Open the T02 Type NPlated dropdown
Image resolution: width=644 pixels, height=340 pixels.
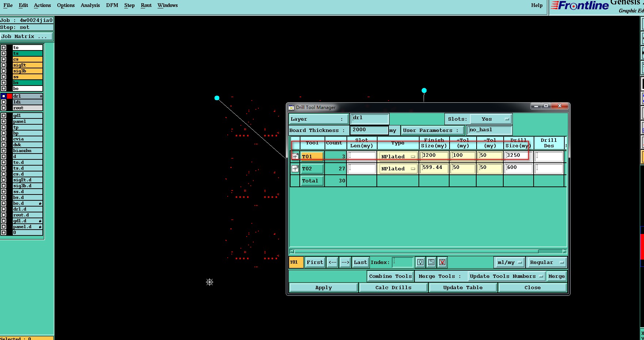click(x=398, y=169)
